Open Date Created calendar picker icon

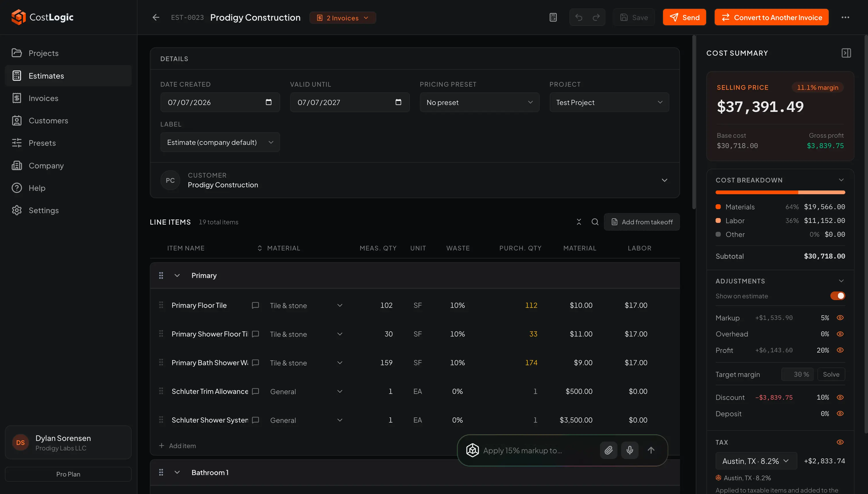[268, 102]
